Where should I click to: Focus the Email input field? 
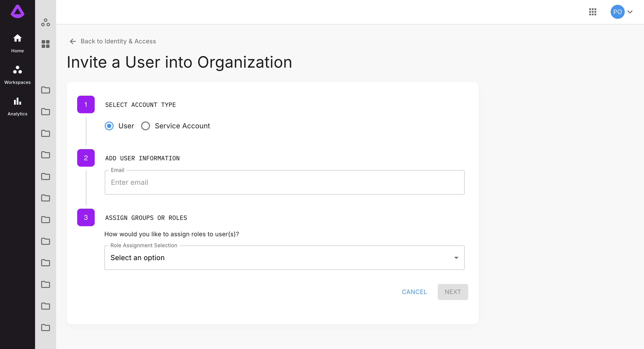pyautogui.click(x=285, y=182)
